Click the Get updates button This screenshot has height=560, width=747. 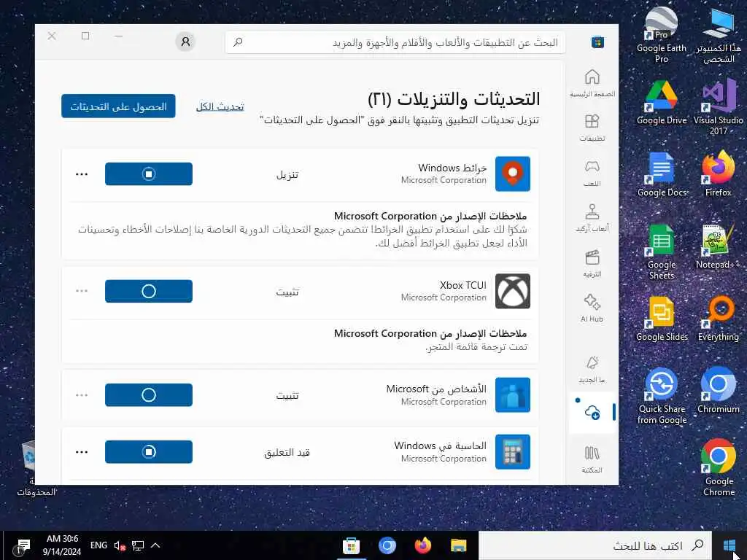[x=118, y=106]
